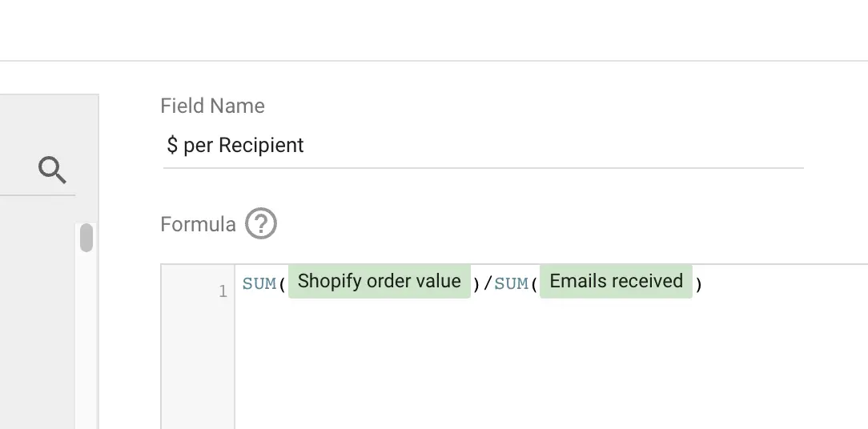Select the Shopify order value field chip
This screenshot has height=429, width=868.
(380, 281)
